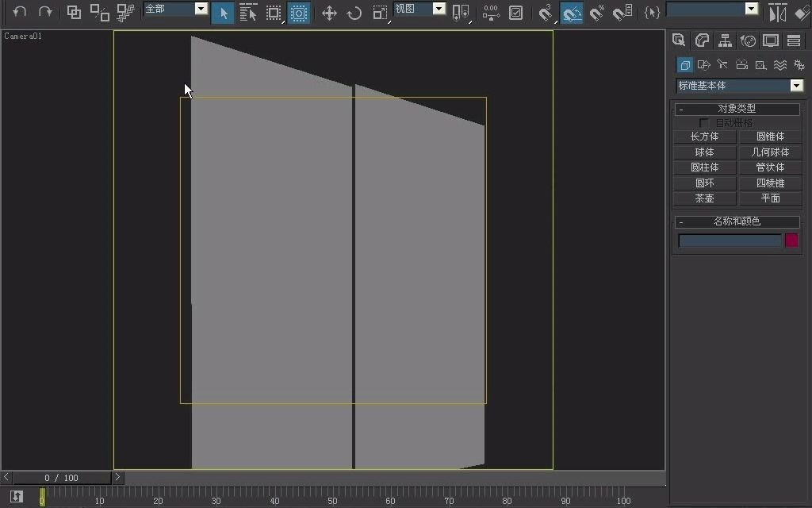The width and height of the screenshot is (812, 508).
Task: Open the Hierarchy panel tab
Action: (725, 40)
